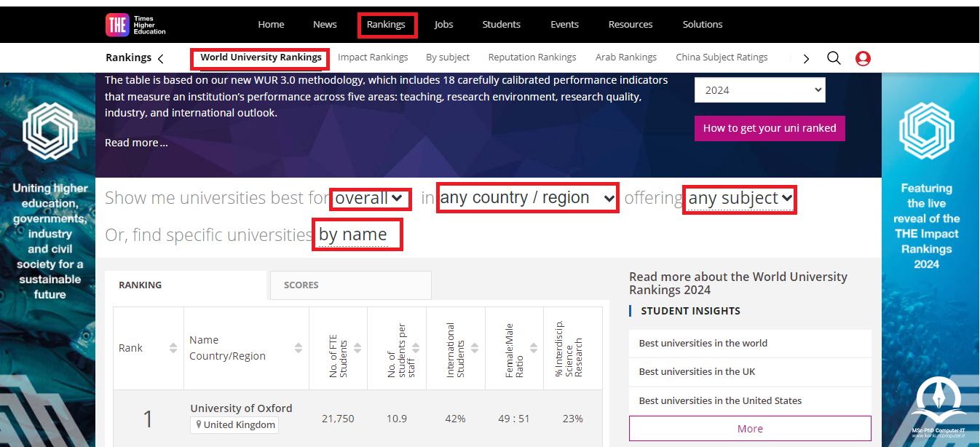Viewport: 980px width, 447px height.
Task: Click the 23% interdisciplinary research value
Action: pyautogui.click(x=573, y=419)
